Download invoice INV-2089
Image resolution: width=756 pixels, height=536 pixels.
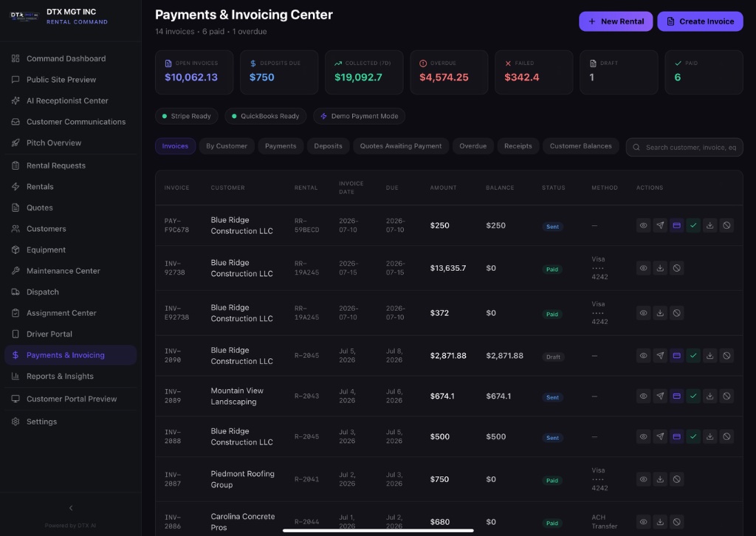[x=709, y=396]
